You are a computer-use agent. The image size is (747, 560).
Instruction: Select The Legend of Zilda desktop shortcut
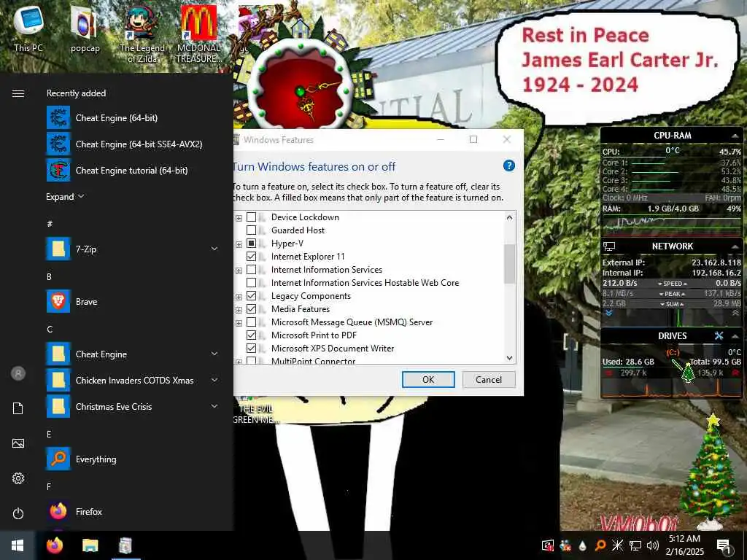tap(142, 34)
